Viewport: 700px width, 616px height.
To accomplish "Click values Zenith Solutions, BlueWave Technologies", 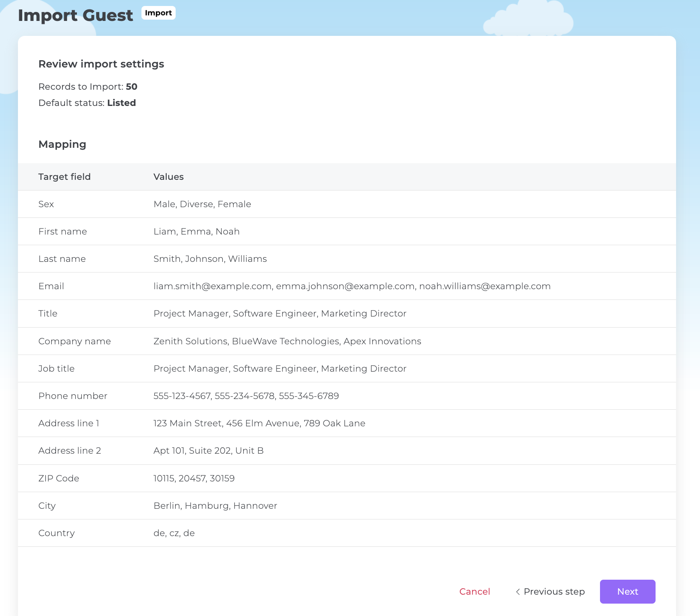I will [287, 341].
